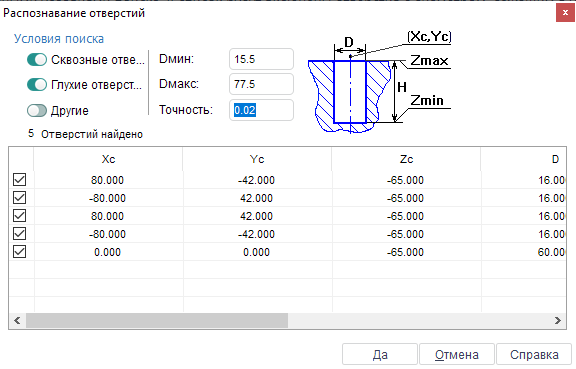Confirm with the Да button

(x=380, y=354)
